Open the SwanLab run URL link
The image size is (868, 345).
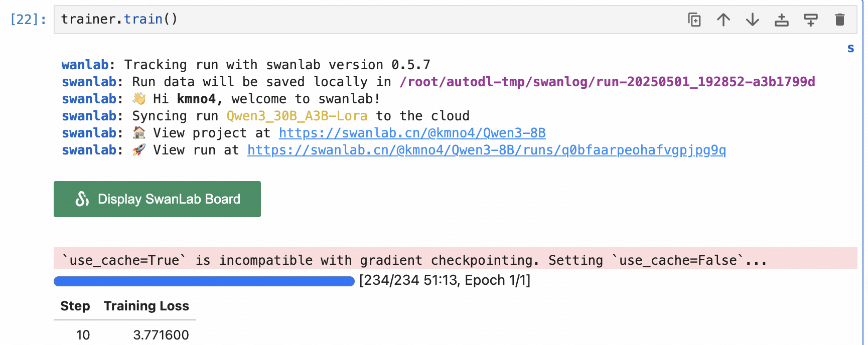pos(486,150)
